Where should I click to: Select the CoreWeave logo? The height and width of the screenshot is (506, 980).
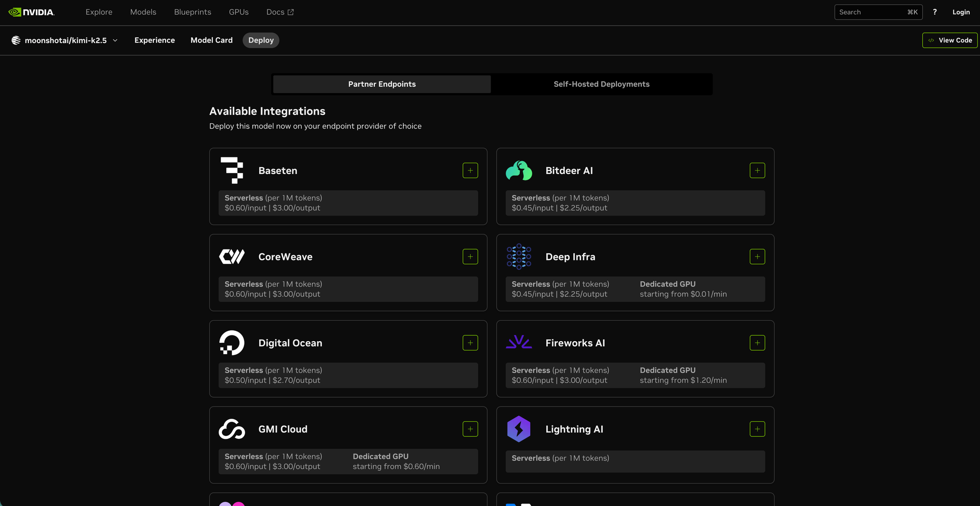click(232, 256)
